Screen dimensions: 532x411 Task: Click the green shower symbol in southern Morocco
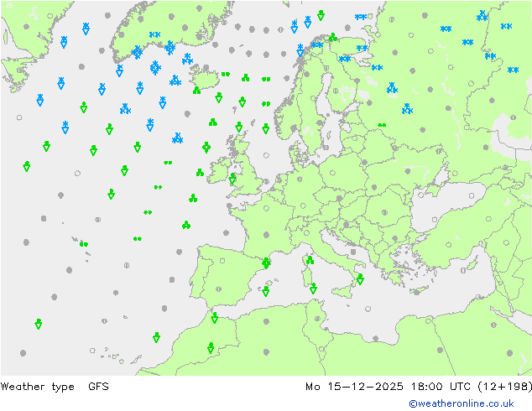point(211,347)
